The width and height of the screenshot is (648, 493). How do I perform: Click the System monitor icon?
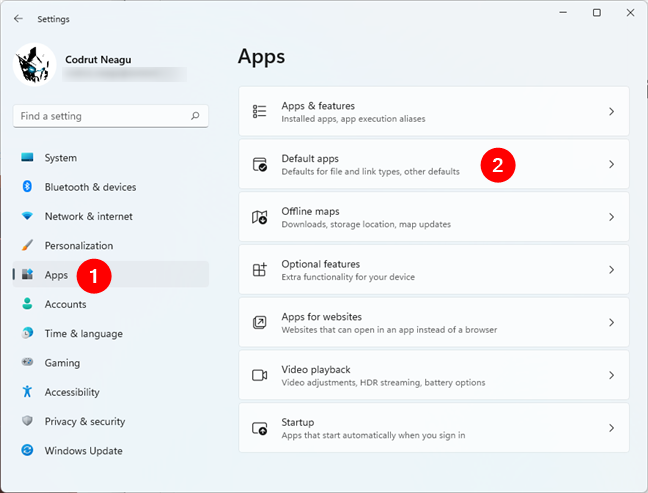tap(27, 157)
